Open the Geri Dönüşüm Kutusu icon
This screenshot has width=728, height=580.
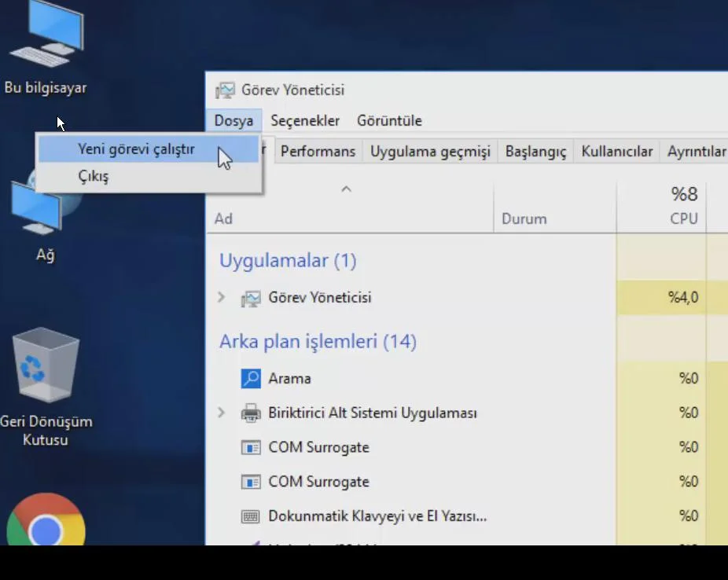[x=46, y=369]
